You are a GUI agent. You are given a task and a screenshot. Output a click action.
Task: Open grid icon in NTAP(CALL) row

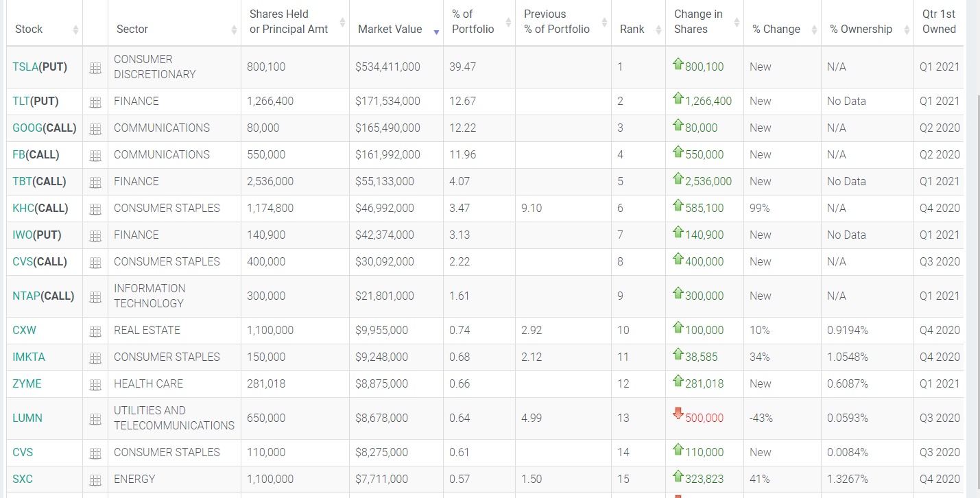[x=95, y=297]
